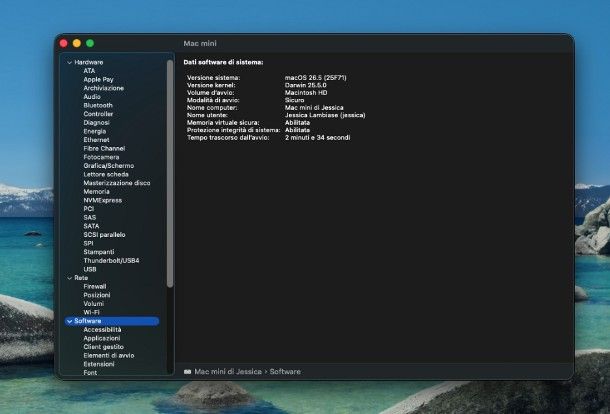This screenshot has width=610, height=414.
Task: Click Jessica Lambiase user name value
Action: pyautogui.click(x=325, y=115)
